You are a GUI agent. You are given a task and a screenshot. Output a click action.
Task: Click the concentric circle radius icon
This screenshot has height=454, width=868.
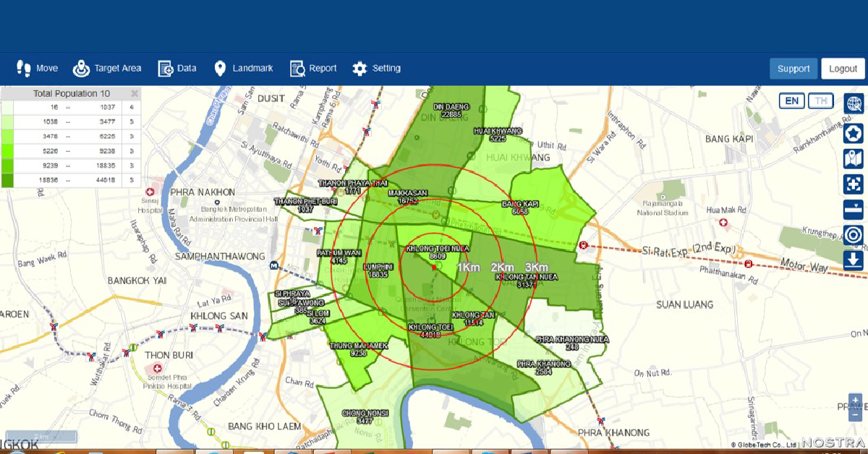click(854, 235)
